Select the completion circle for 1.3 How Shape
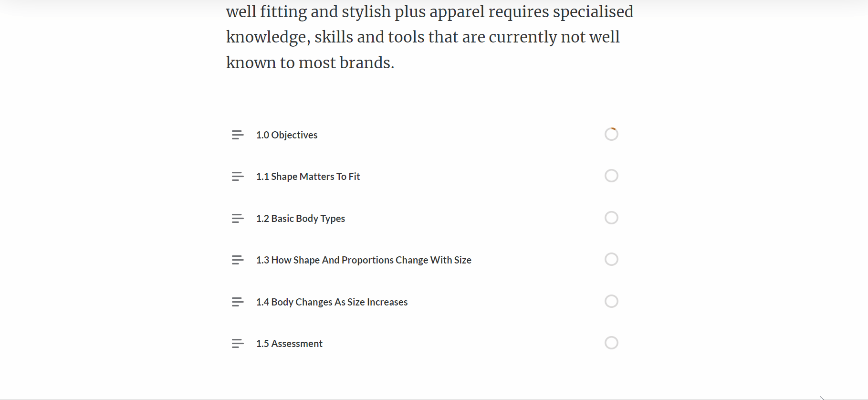This screenshot has width=868, height=400. tap(611, 259)
